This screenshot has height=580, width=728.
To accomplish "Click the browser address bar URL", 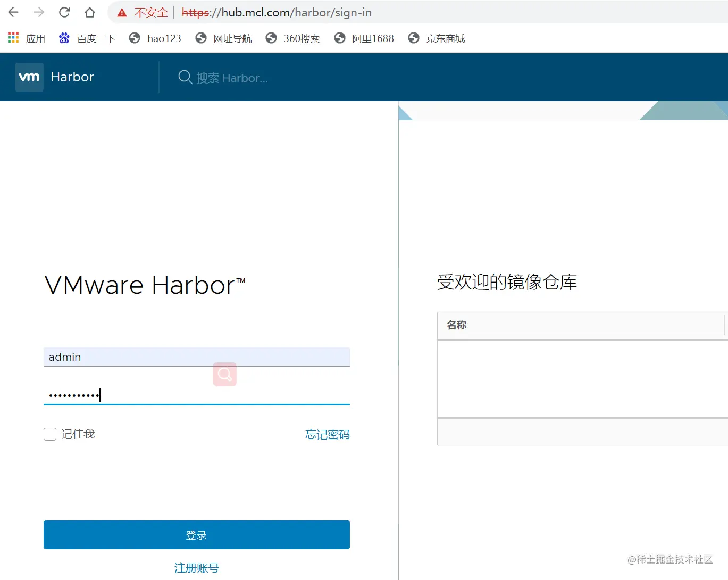I will click(277, 12).
